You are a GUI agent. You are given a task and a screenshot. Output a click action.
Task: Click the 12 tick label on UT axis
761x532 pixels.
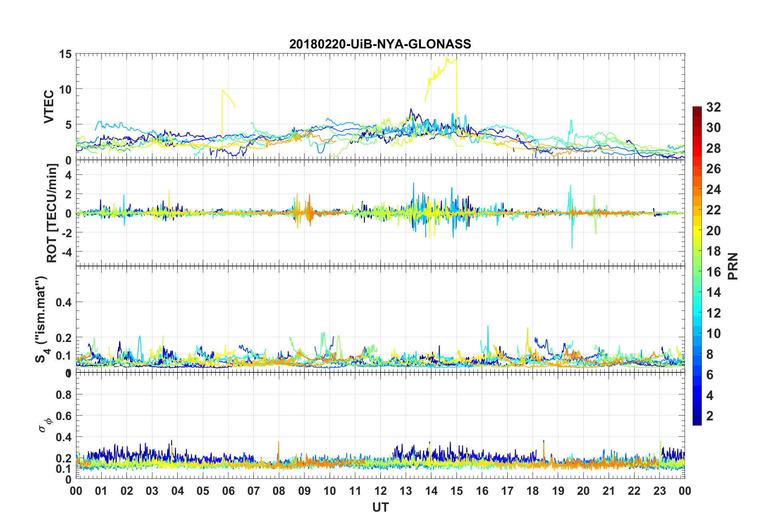click(380, 491)
